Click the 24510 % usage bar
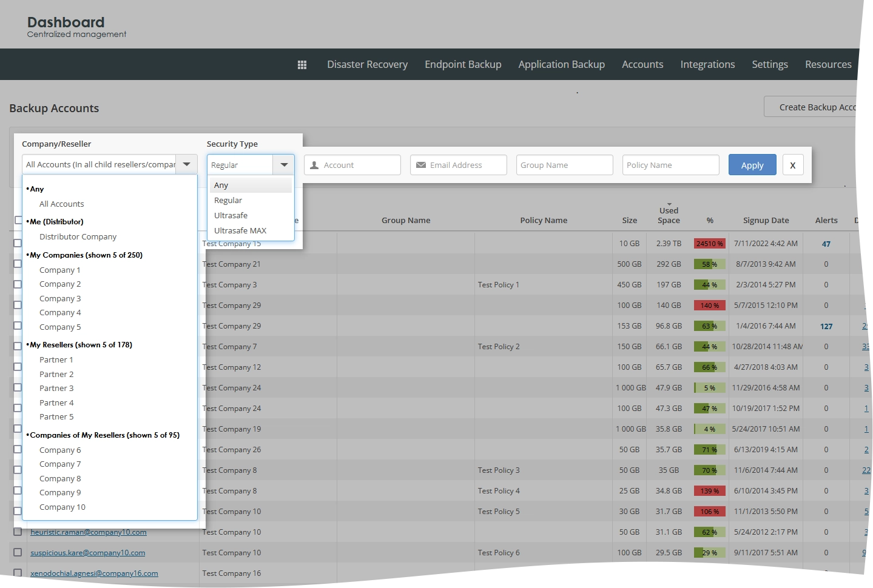Viewport: 873px width, 588px height. [710, 244]
